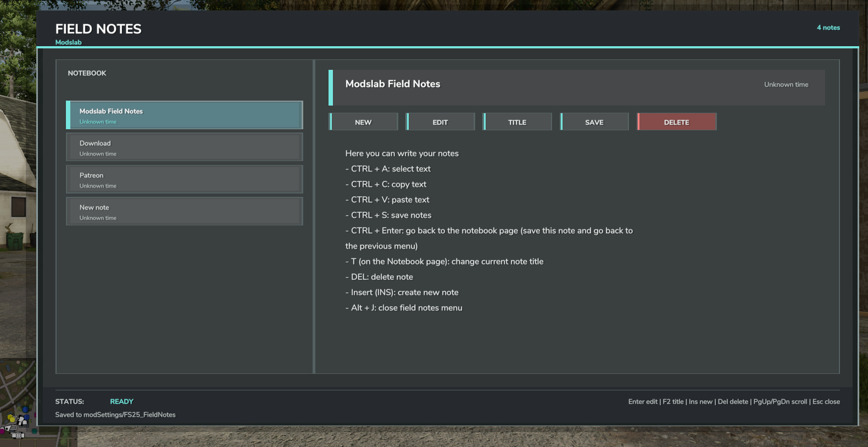Click the Modslab Field Notes note title header
The width and height of the screenshot is (868, 447).
pyautogui.click(x=393, y=84)
